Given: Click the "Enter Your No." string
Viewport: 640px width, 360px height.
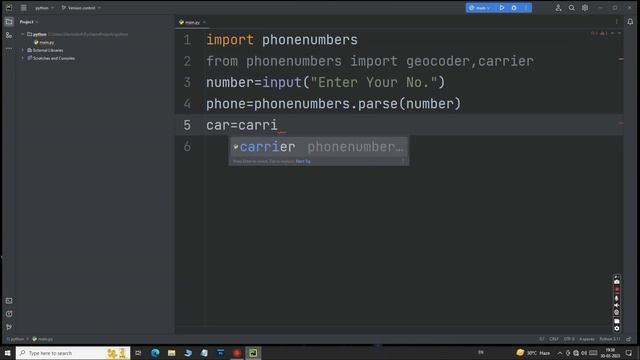Looking at the screenshot, I should tap(373, 82).
